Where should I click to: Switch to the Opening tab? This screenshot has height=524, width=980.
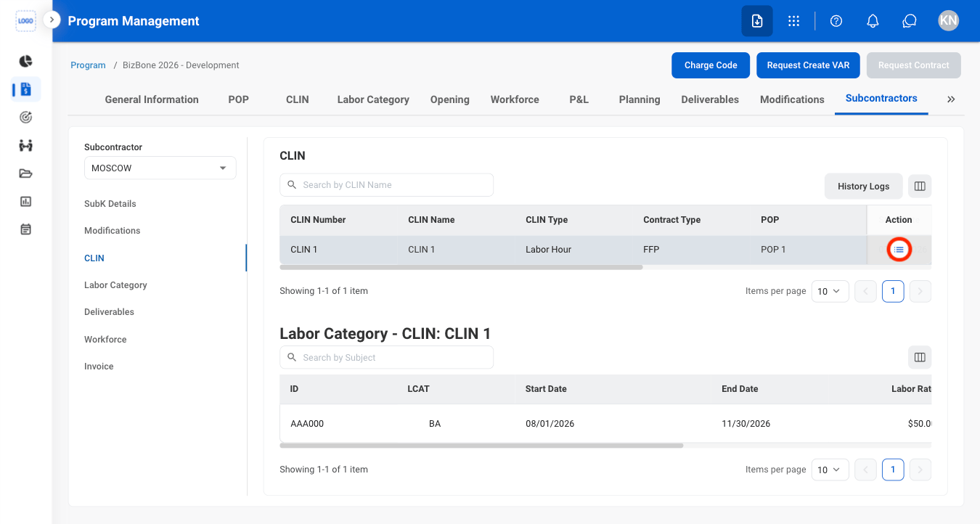click(x=450, y=99)
